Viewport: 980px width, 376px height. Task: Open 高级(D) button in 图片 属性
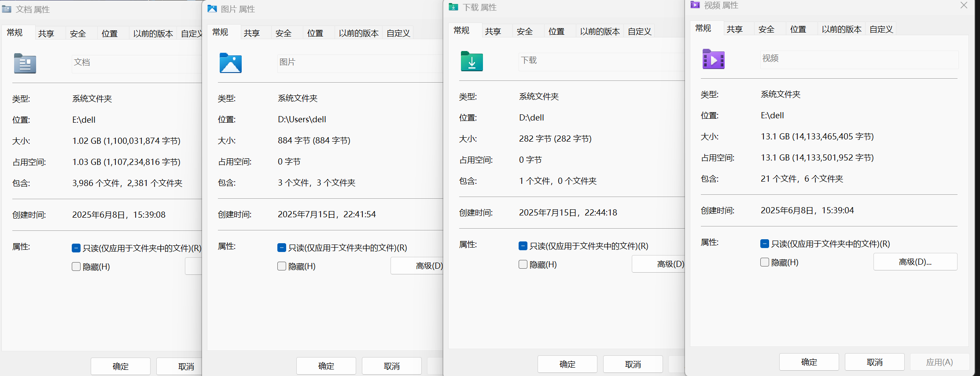tap(417, 266)
